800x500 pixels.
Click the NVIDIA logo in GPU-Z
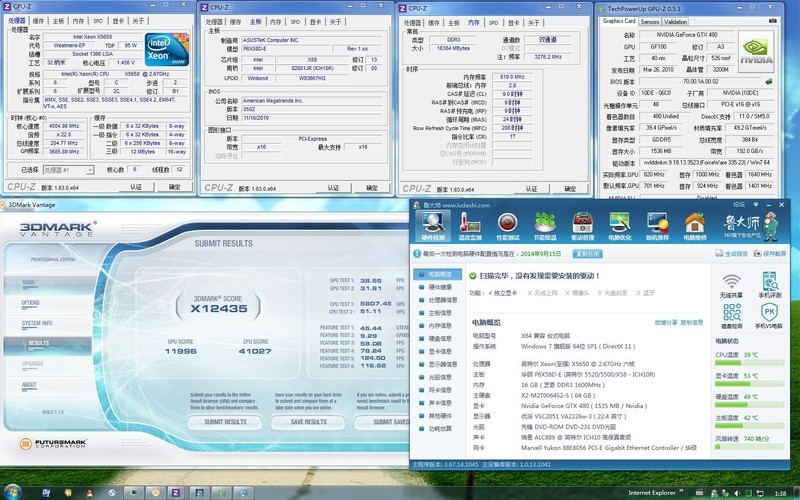coord(756,51)
